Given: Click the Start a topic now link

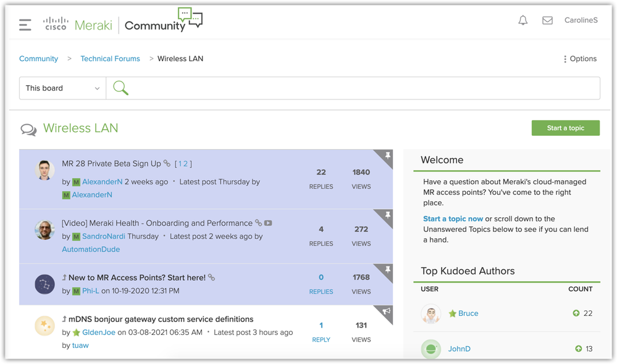Looking at the screenshot, I should click(453, 218).
